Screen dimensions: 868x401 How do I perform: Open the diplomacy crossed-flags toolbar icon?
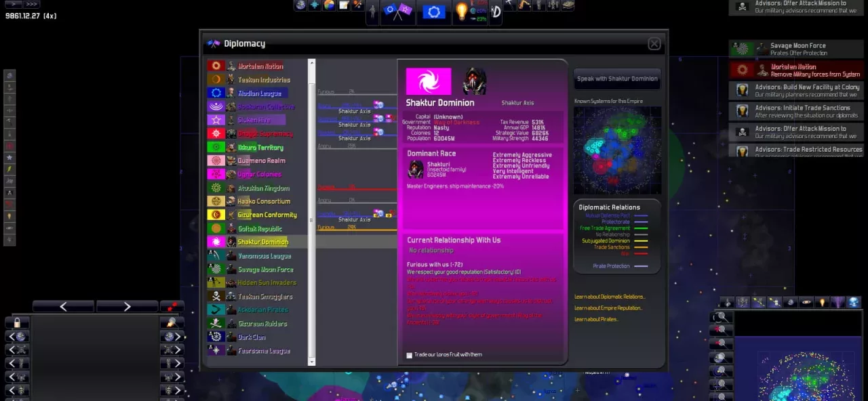coord(397,12)
